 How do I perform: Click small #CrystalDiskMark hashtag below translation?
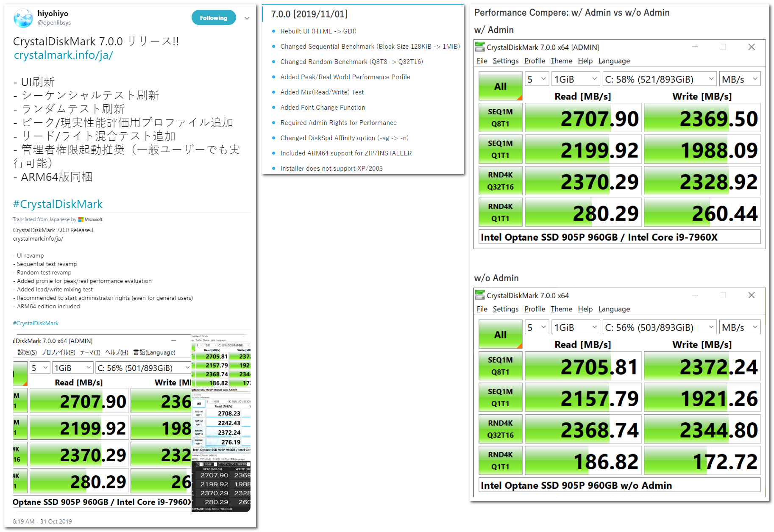(x=36, y=323)
